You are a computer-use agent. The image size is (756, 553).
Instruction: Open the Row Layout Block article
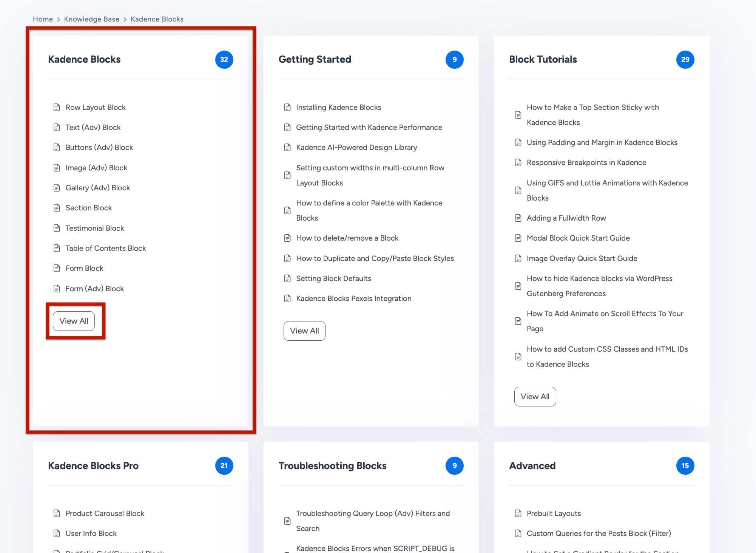tap(96, 107)
